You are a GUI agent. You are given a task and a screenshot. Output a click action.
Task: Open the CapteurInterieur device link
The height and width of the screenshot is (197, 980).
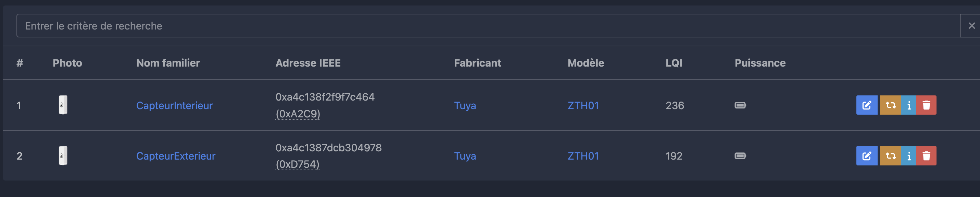coord(174,106)
